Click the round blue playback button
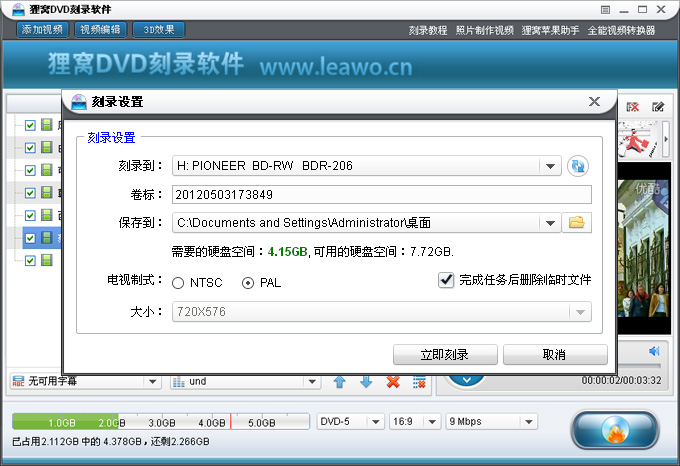 click(x=466, y=381)
